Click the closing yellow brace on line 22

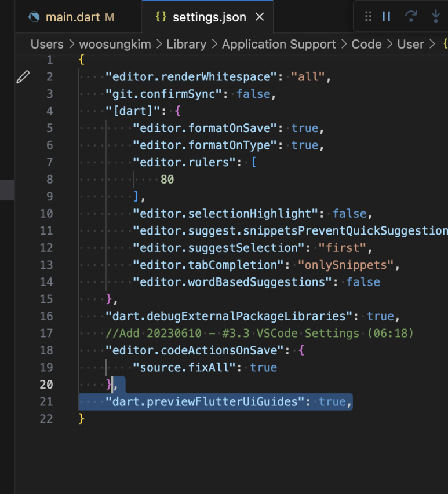pyautogui.click(x=81, y=419)
